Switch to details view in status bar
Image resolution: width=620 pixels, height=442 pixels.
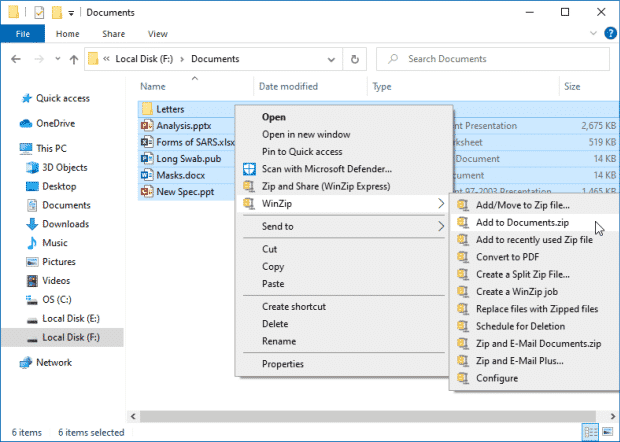click(593, 431)
